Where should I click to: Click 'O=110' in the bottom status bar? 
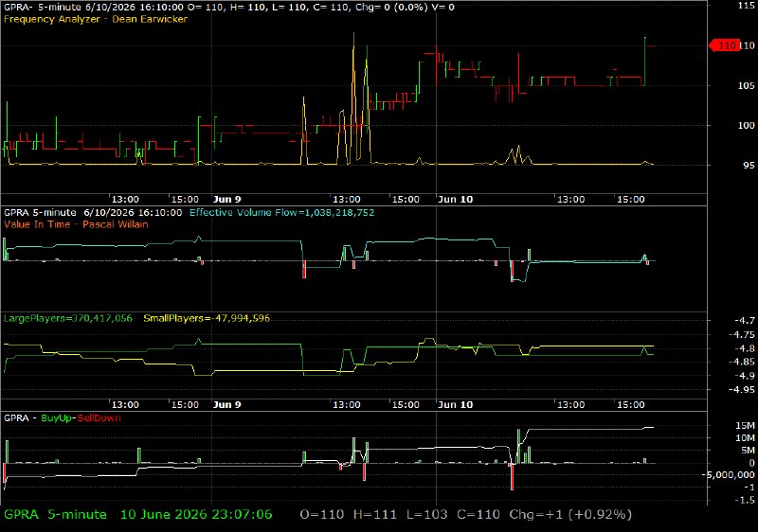pos(322,515)
